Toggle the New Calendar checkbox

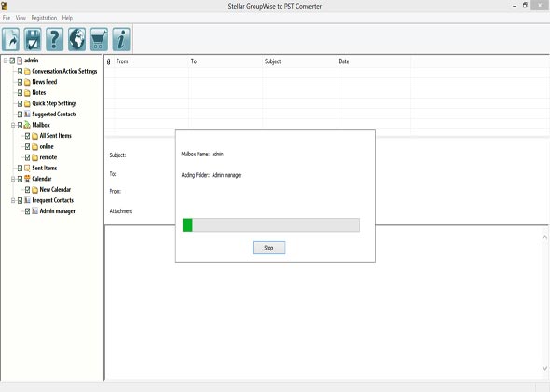tap(27, 190)
